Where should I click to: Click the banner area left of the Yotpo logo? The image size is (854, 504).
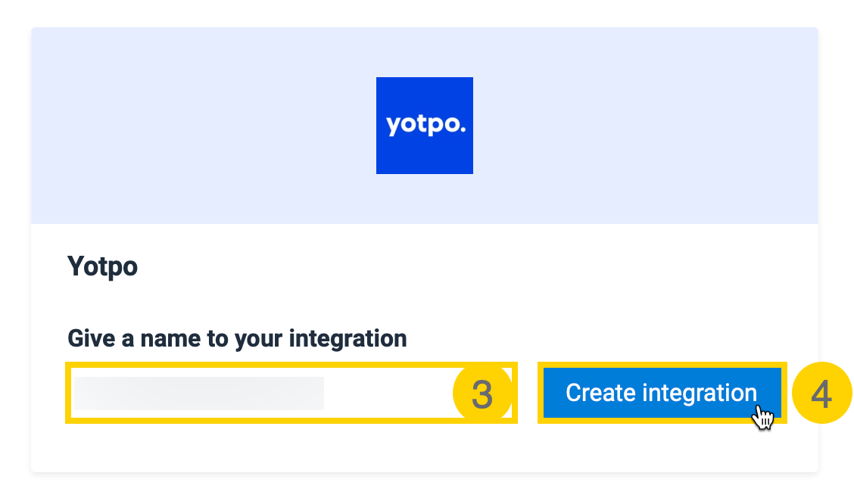click(204, 126)
